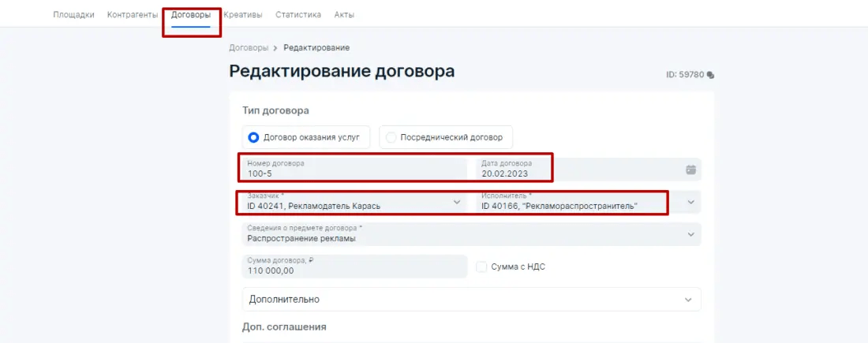Click the comments icon next to ID 59780
The width and height of the screenshot is (868, 343).
(x=710, y=75)
